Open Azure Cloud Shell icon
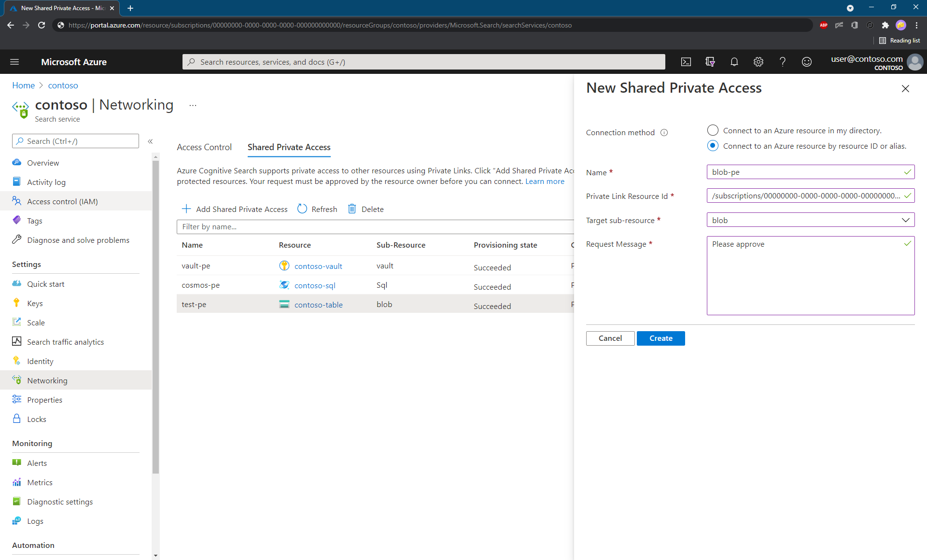This screenshot has height=560, width=927. pyautogui.click(x=686, y=62)
